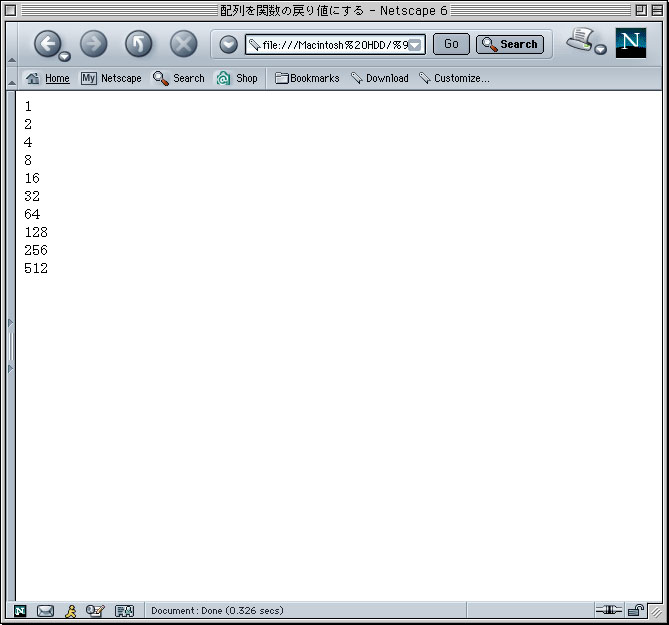Click the Print icon
This screenshot has height=625, width=669.
pyautogui.click(x=580, y=40)
